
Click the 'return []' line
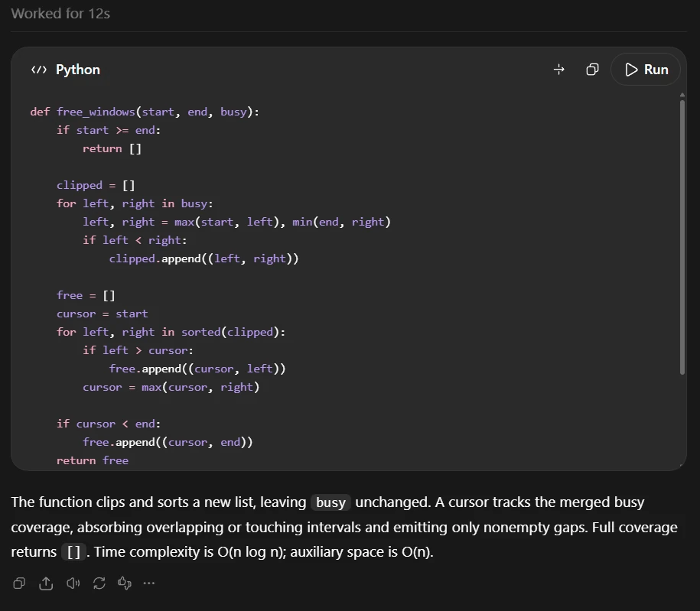112,148
